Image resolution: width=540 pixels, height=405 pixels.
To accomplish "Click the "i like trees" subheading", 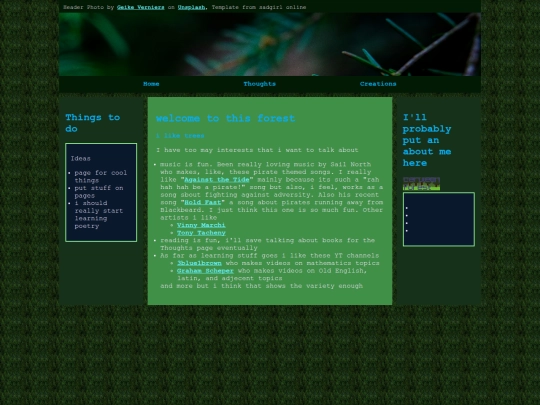I will pos(180,136).
